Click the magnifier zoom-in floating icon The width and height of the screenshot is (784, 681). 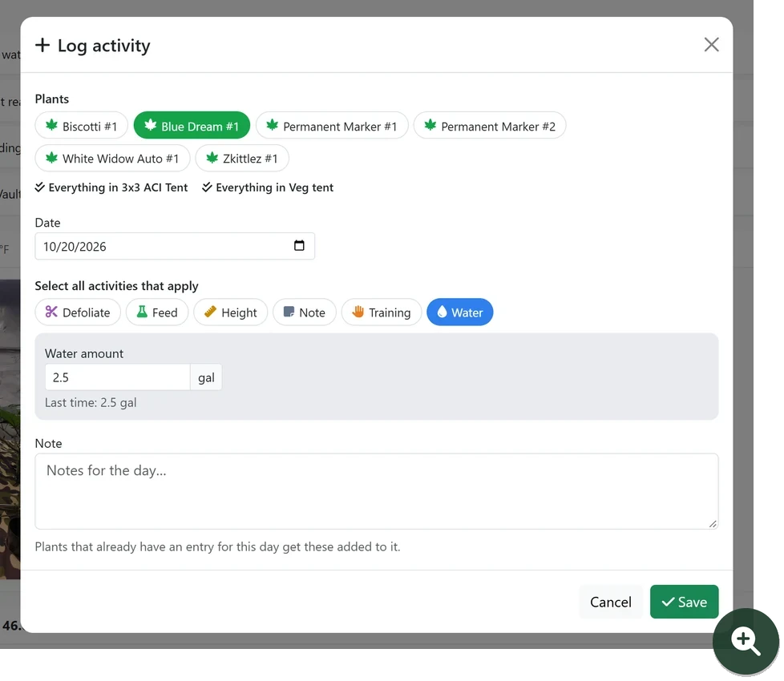tap(746, 642)
